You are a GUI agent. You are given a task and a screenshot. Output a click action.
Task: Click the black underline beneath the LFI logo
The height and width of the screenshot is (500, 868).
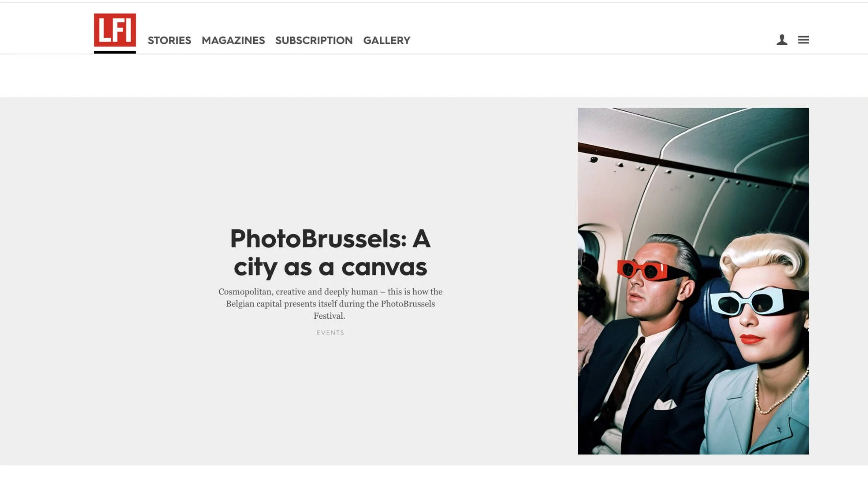click(115, 52)
